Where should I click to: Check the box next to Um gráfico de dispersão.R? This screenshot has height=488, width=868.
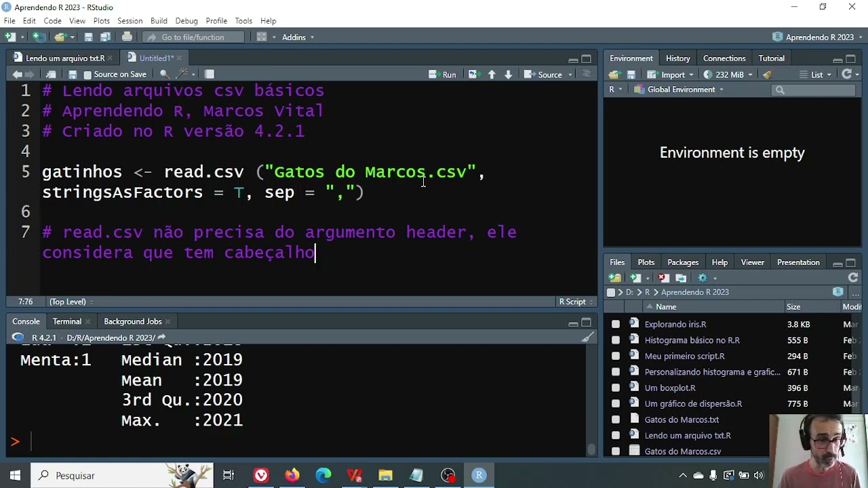pos(616,404)
